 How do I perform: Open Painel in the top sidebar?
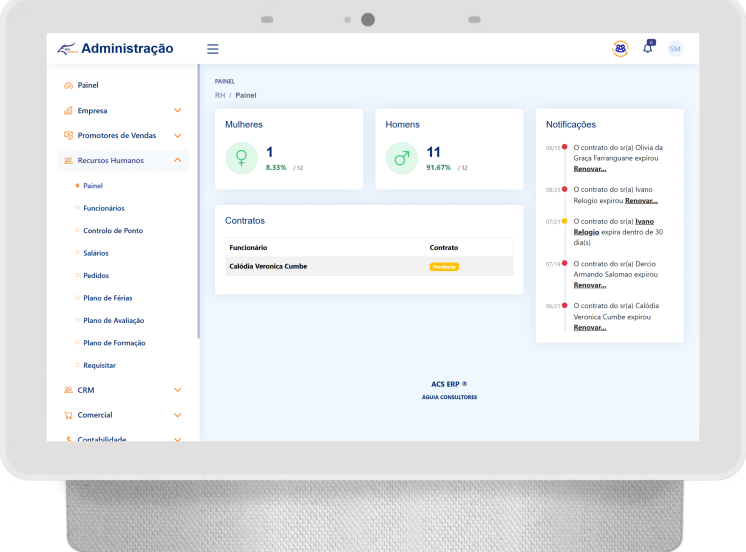coord(88,85)
